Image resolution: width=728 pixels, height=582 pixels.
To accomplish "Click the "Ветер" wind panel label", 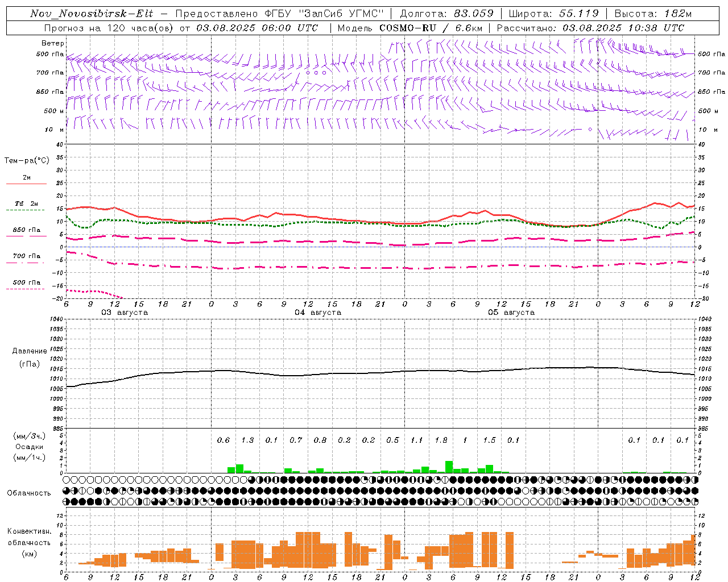I will pyautogui.click(x=53, y=43).
